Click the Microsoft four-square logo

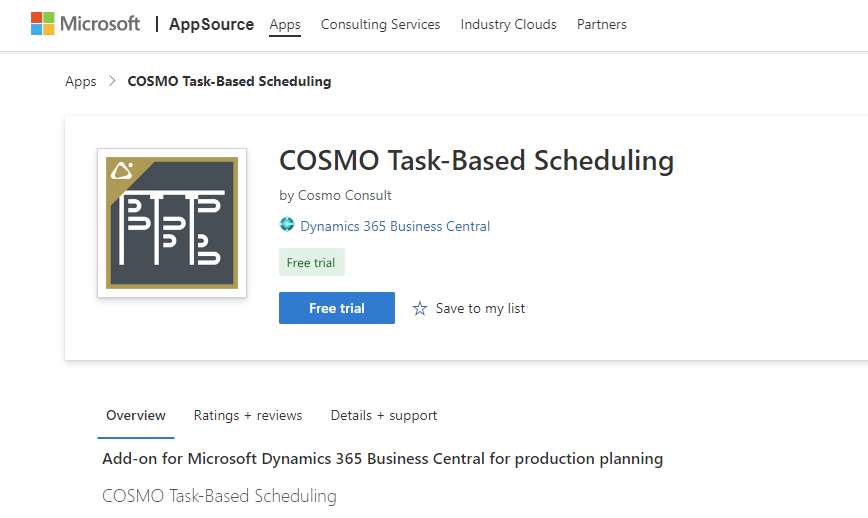[43, 24]
